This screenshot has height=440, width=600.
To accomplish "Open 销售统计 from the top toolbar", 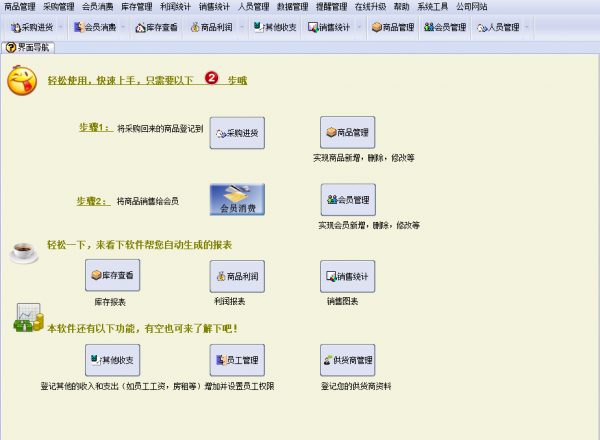I will pos(329,27).
